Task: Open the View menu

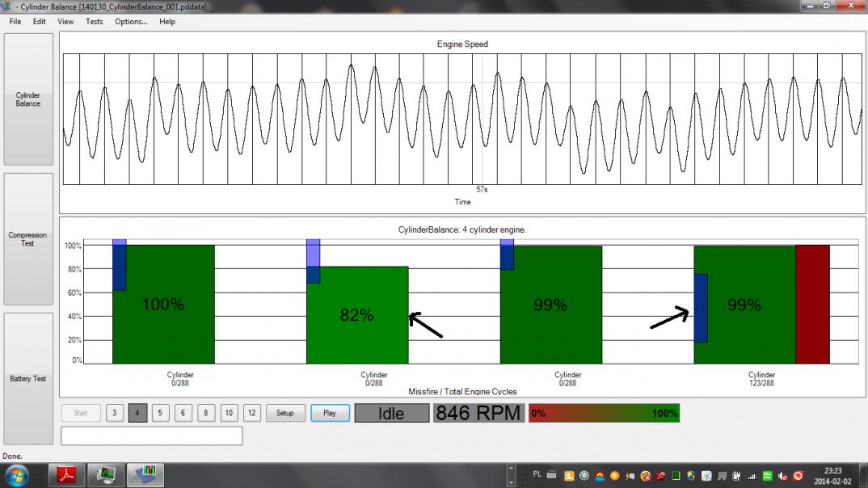Action: [65, 22]
